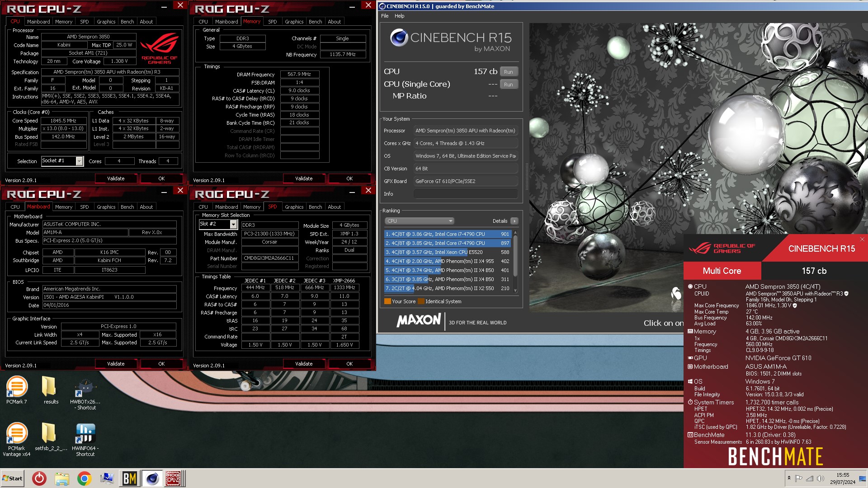Image resolution: width=868 pixels, height=488 pixels.
Task: Click the red power icon in taskbar
Action: coord(39,479)
